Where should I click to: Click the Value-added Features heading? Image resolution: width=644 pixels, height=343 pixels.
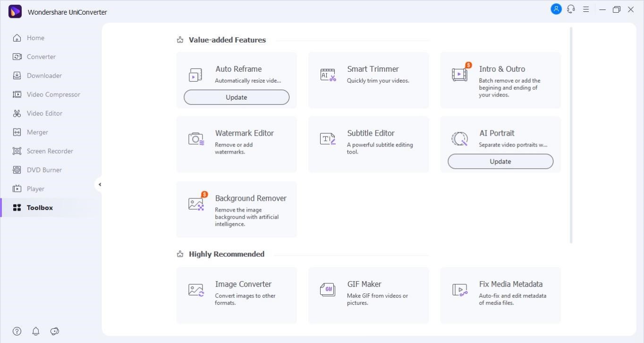pos(227,40)
